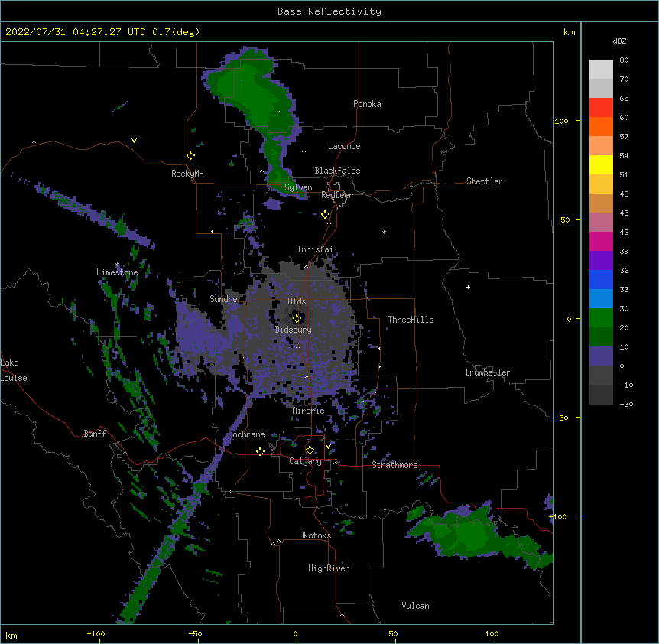Viewport: 659px width, 644px height.
Task: Click the Banff label
Action: [x=95, y=434]
